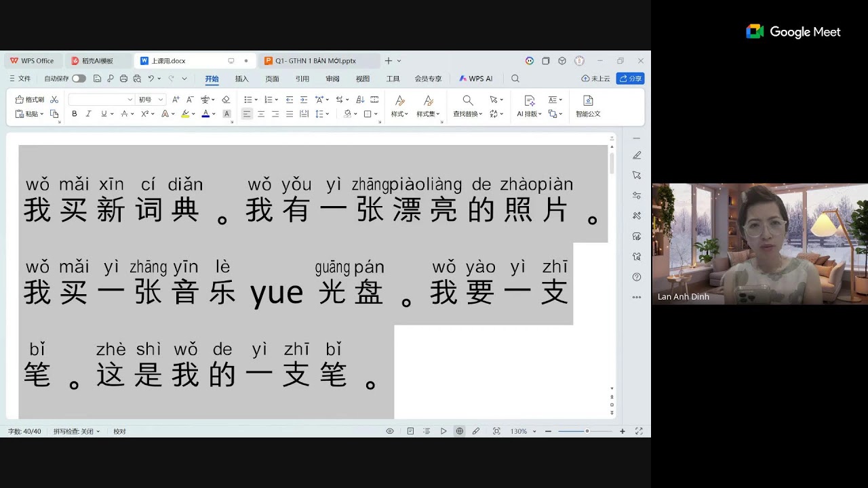This screenshot has width=868, height=488.
Task: Click Lan Anh Dinh's video tile in Google Meet
Action: pos(760,244)
